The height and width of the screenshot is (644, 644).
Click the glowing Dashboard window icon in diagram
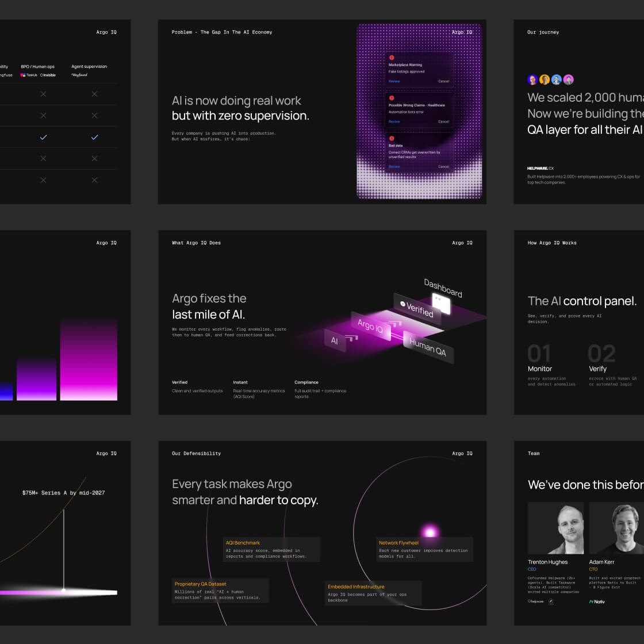click(441, 305)
